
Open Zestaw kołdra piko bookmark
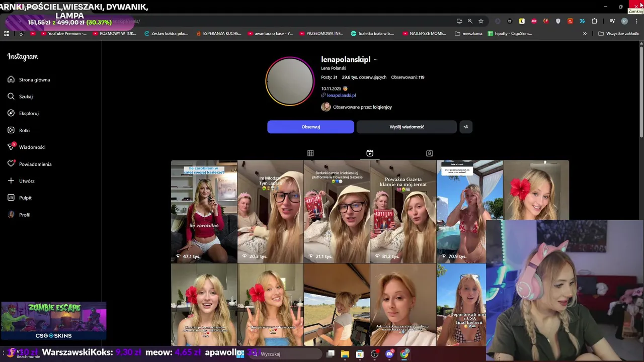click(166, 34)
